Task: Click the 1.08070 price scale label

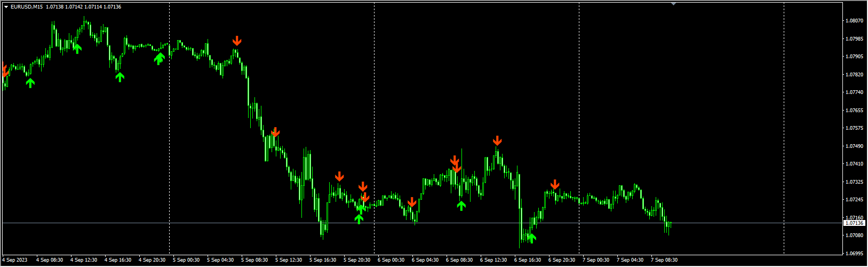Action: point(854,21)
